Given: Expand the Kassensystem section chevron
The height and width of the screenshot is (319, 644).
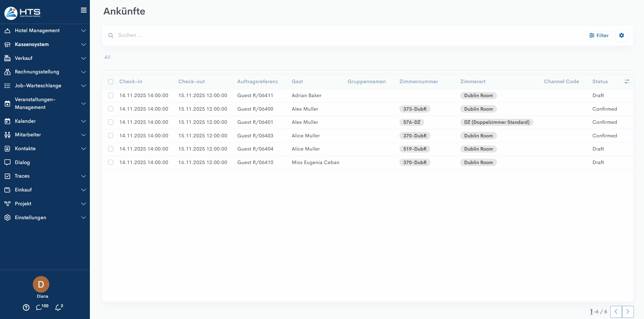Looking at the screenshot, I should [83, 44].
